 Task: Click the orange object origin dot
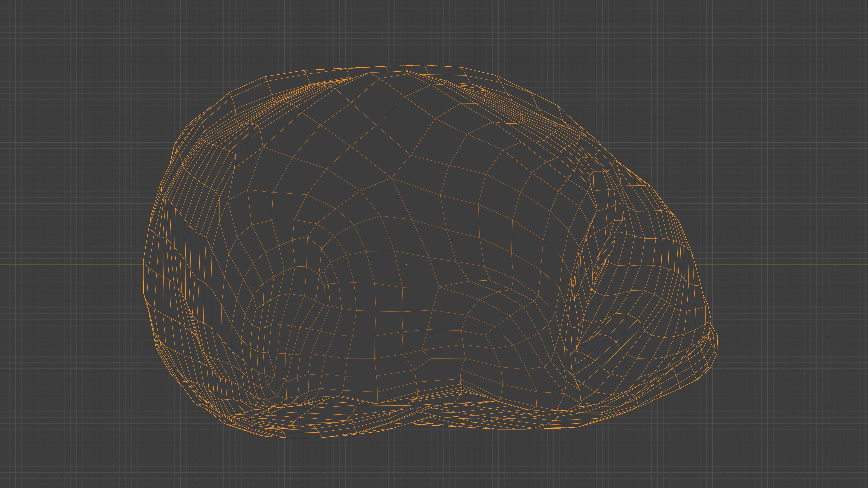point(407,265)
